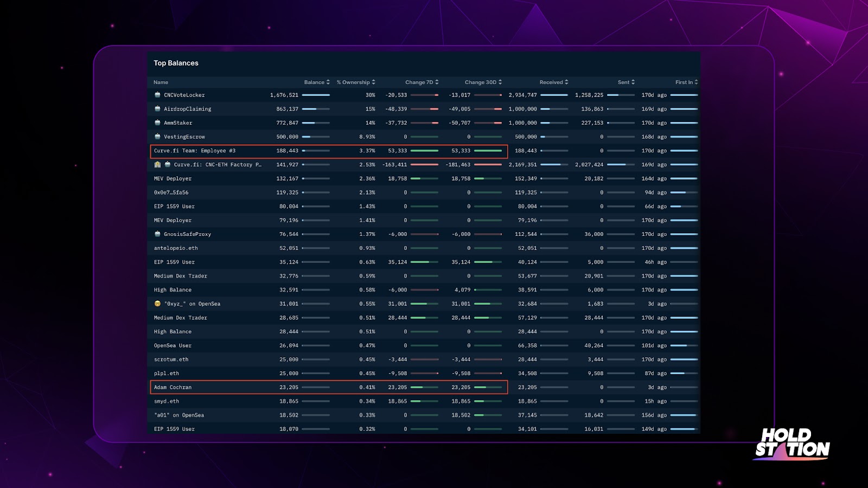
Task: Click the contract icon beside CNCVoteLocker
Action: [157, 95]
